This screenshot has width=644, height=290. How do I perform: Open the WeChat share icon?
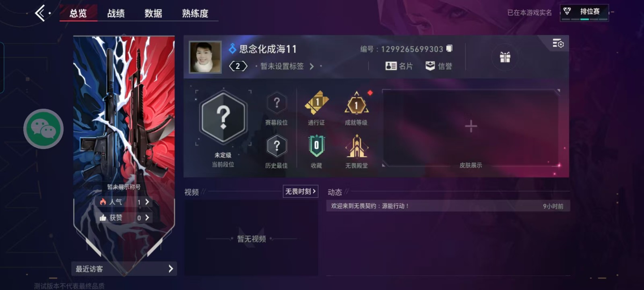coord(43,129)
